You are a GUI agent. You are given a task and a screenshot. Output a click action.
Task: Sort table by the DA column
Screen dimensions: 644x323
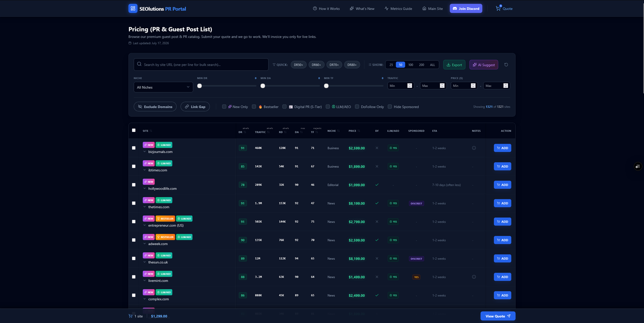point(299,132)
